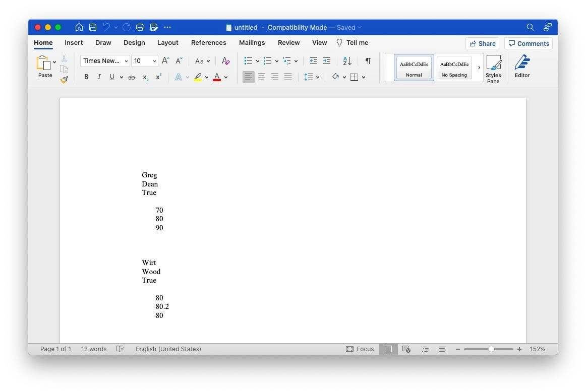Open spelling and grammar check in status bar
Viewport: 586px width, 392px height.
pos(120,349)
